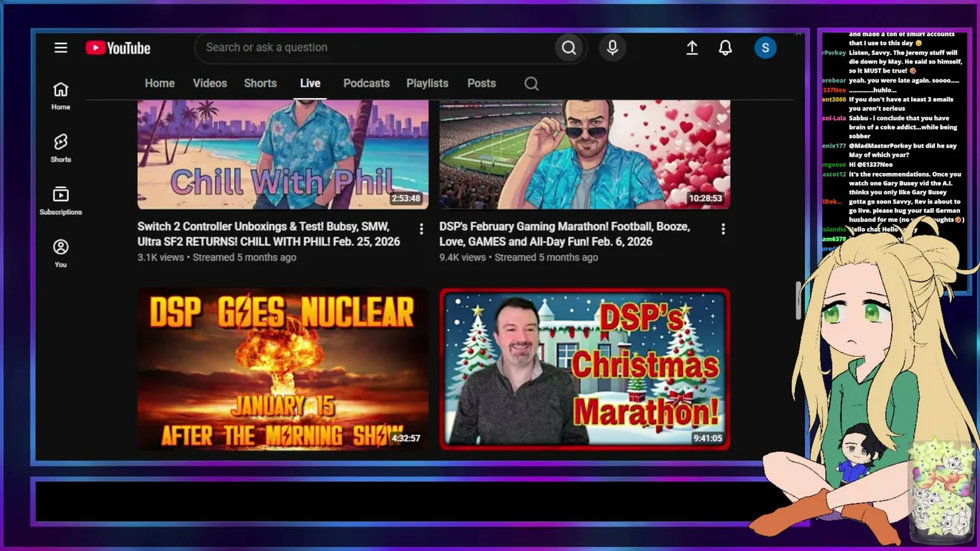Open options for Switch 2 Controller video
This screenshot has height=551, width=980.
tap(421, 229)
